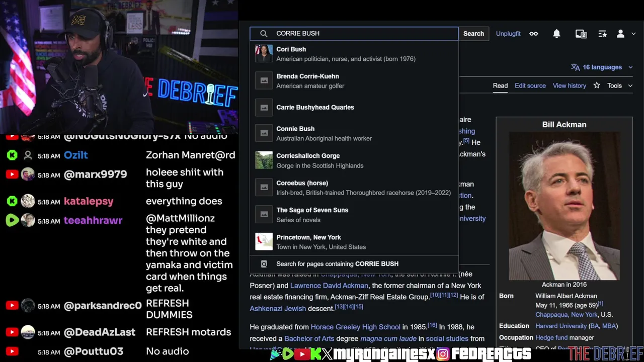The height and width of the screenshot is (362, 644).
Task: Click placeholder image icon beside Connie Bush
Action: [x=264, y=133]
